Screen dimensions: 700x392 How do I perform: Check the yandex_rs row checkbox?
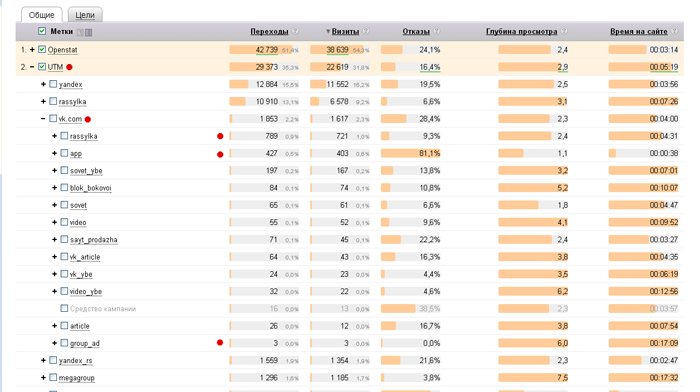pyautogui.click(x=53, y=360)
